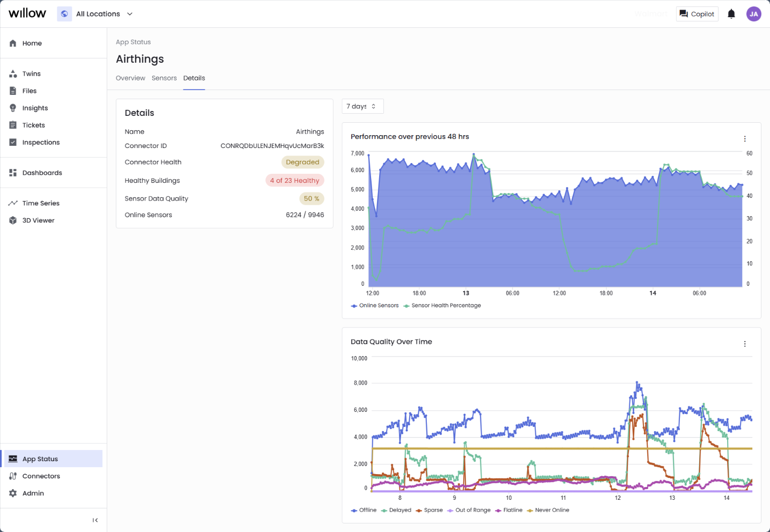Select the Insights sidebar icon
The width and height of the screenshot is (770, 532).
(x=12, y=108)
